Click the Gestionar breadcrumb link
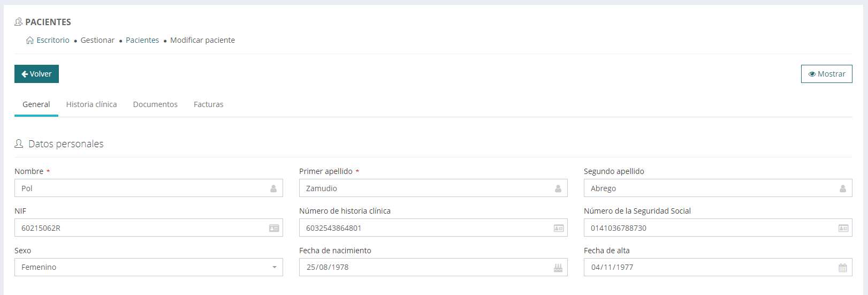Image resolution: width=868 pixels, height=295 pixels. coord(97,40)
